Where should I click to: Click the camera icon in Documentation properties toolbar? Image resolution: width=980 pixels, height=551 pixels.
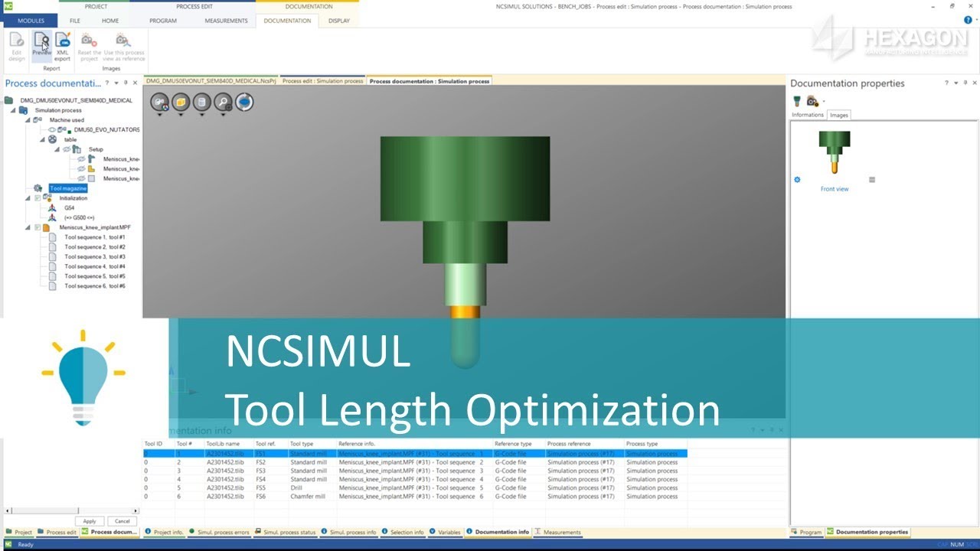pos(812,101)
